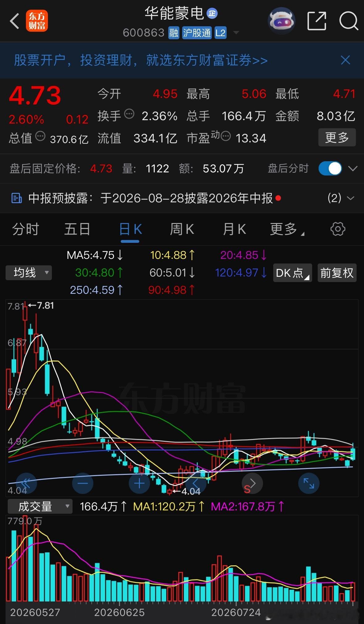Viewport: 364px width, 624px height.
Task: Open 市盈动 info icon
Action: click(226, 136)
